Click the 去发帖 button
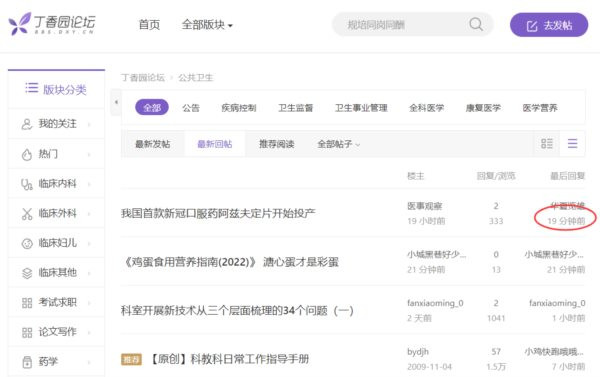 [x=549, y=25]
